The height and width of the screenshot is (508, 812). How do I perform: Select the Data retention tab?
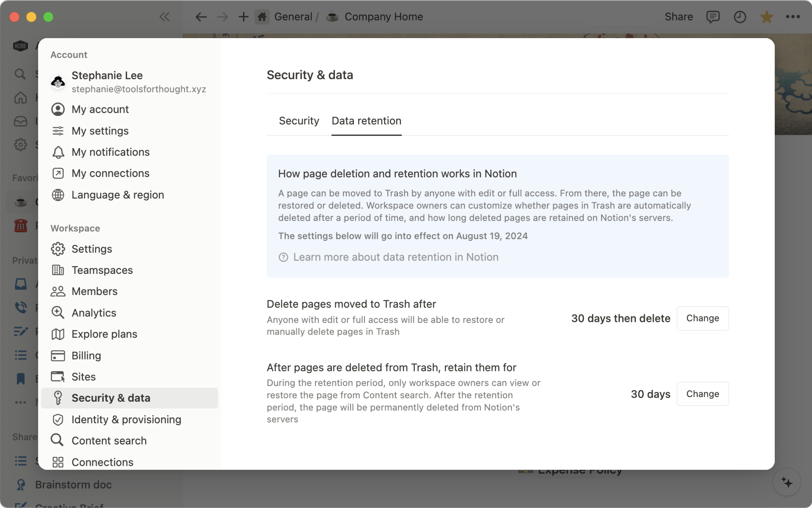366,121
